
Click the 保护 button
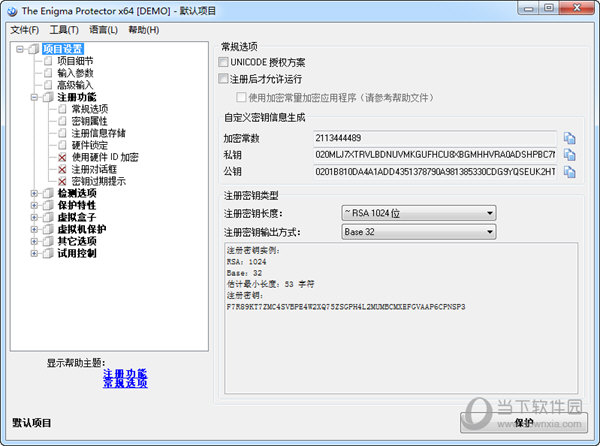(524, 423)
